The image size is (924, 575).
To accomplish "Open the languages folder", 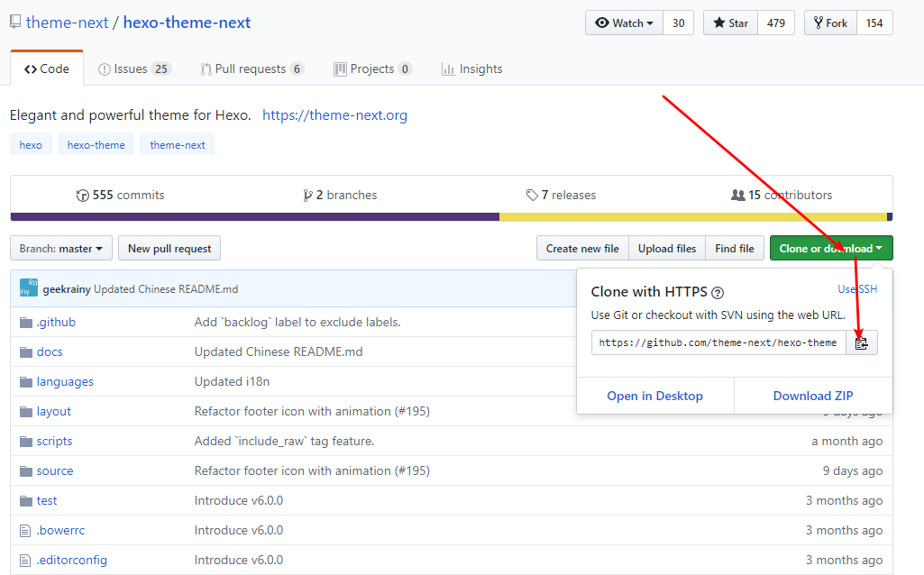I will click(65, 382).
